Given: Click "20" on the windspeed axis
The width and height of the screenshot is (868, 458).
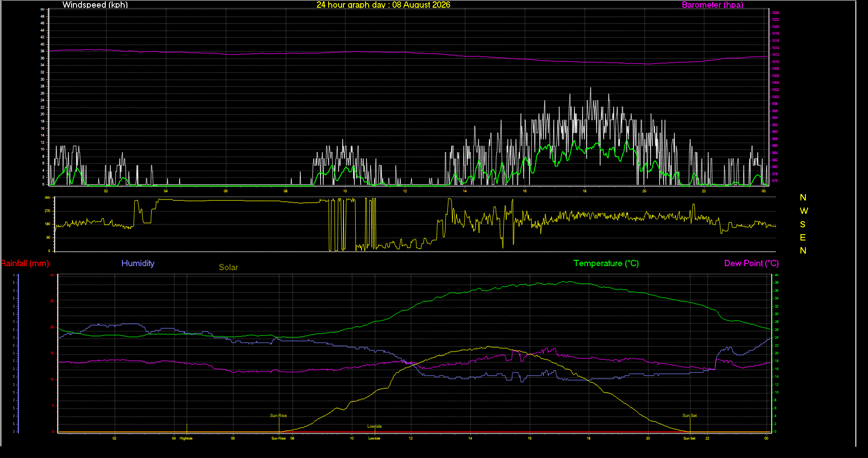Looking at the screenshot, I should pos(43,114).
